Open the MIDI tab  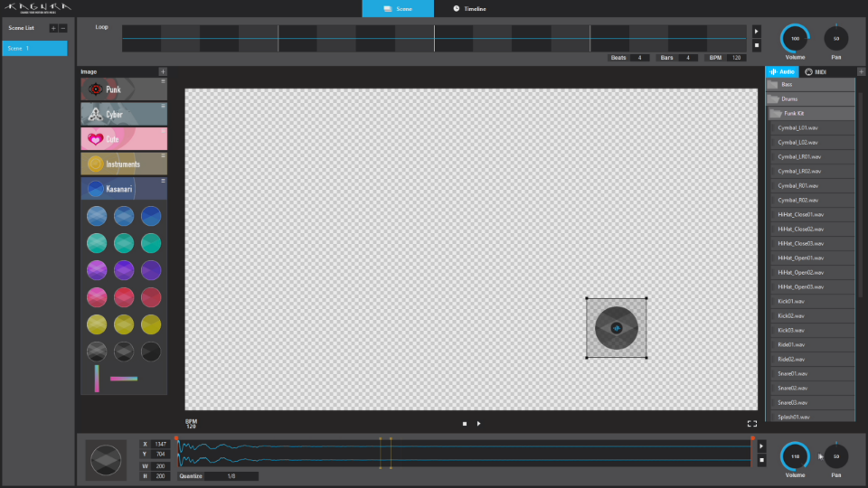coord(816,72)
